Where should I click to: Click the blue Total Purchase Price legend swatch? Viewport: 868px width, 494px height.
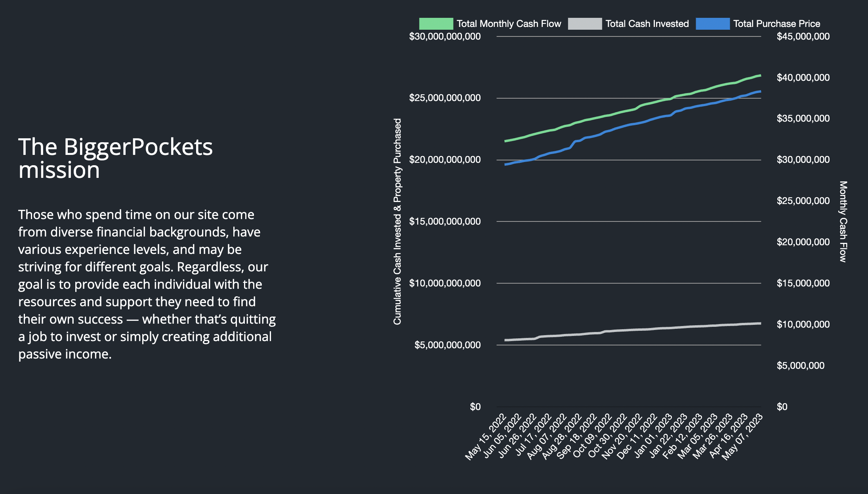[713, 24]
